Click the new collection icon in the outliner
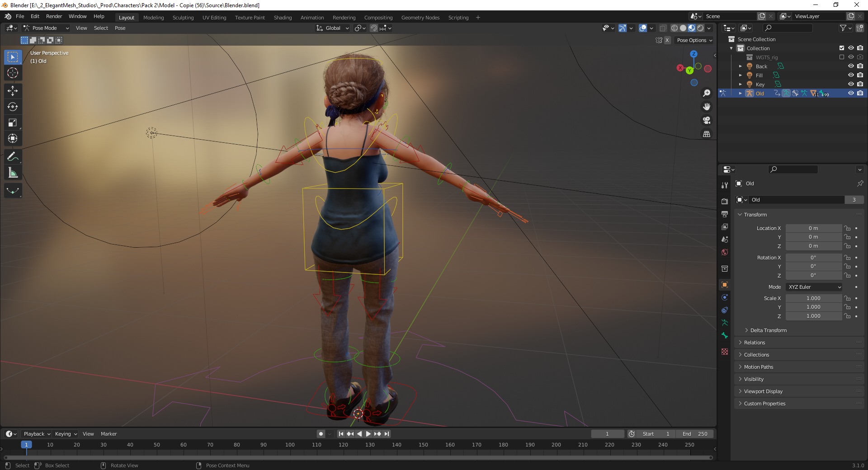 click(x=859, y=28)
